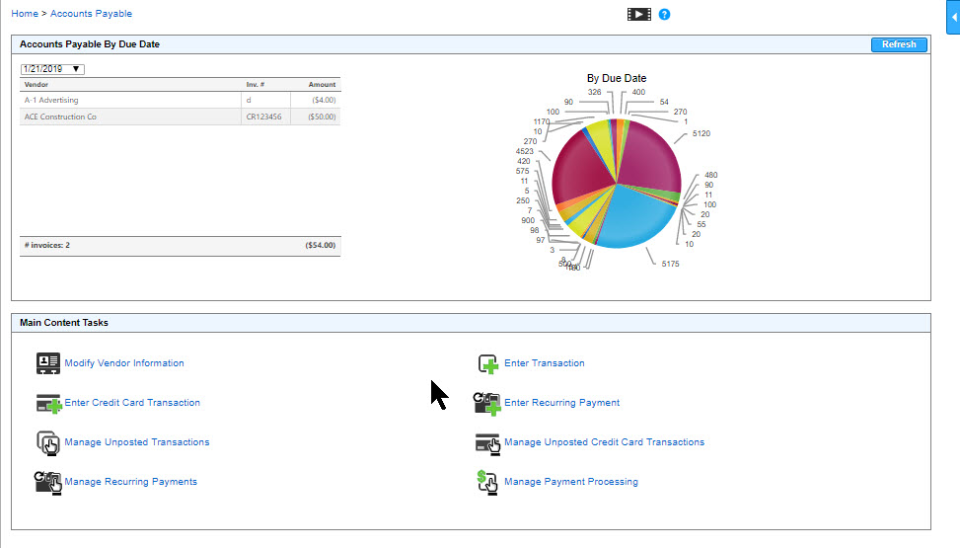Image resolution: width=960 pixels, height=548 pixels.
Task: Click the # invoices: 2 footer text
Action: pyautogui.click(x=47, y=245)
